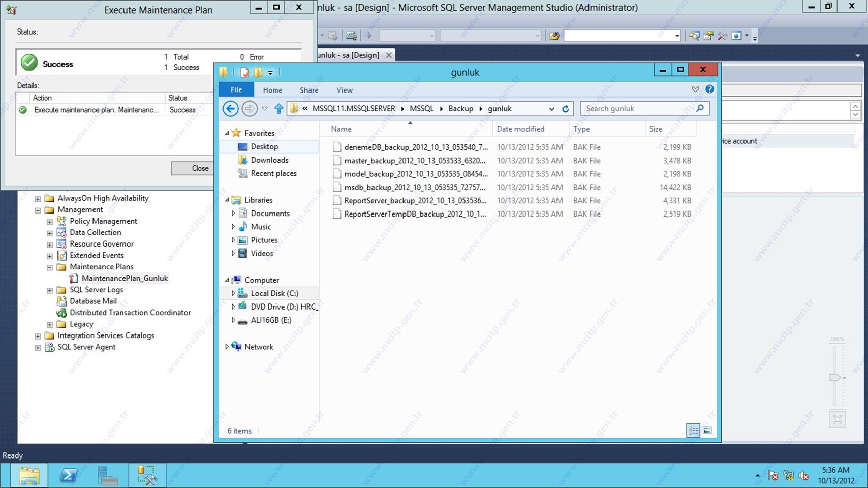Expand AlwaysOn High Availability node

point(38,199)
